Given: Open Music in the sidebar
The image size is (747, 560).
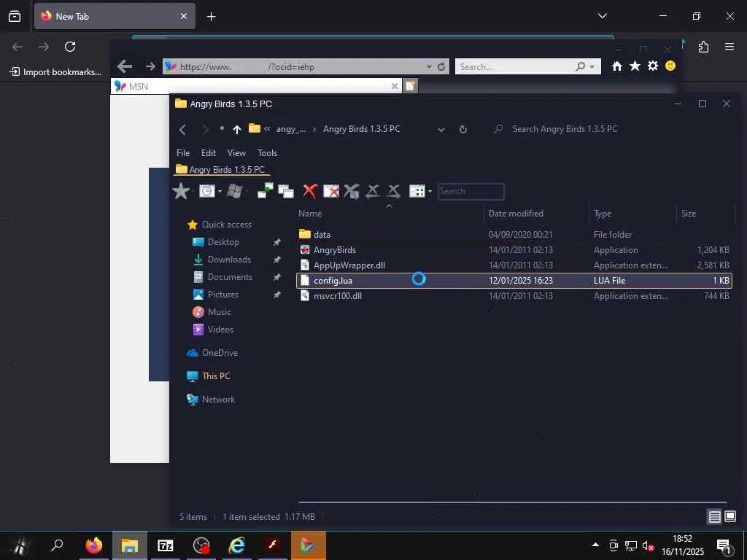Looking at the screenshot, I should [212, 312].
